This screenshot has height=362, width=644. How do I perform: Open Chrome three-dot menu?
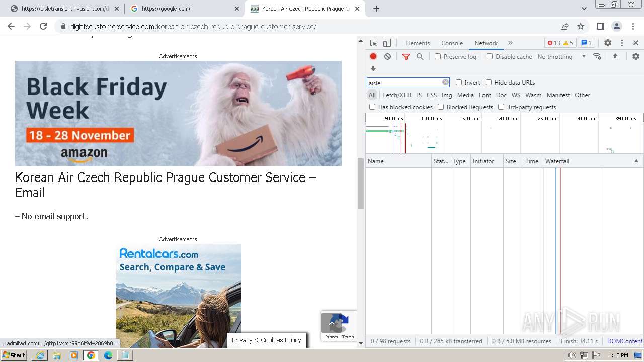click(632, 26)
